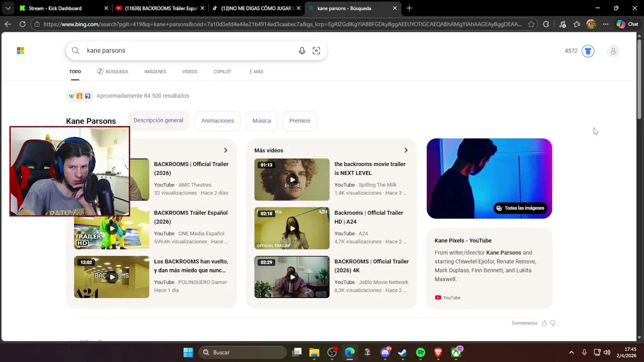The image size is (644, 362).
Task: Expand first videos panel with arrow
Action: [x=225, y=150]
